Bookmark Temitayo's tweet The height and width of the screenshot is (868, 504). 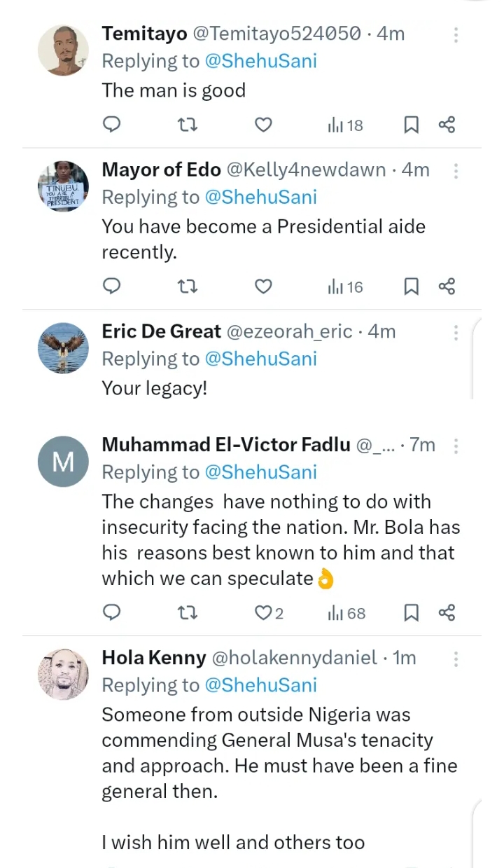[x=411, y=125]
